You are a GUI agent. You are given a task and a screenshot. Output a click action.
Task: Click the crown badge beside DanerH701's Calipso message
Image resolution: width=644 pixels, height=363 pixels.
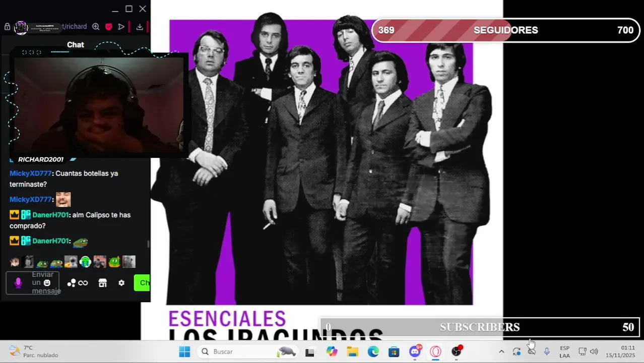click(x=14, y=215)
